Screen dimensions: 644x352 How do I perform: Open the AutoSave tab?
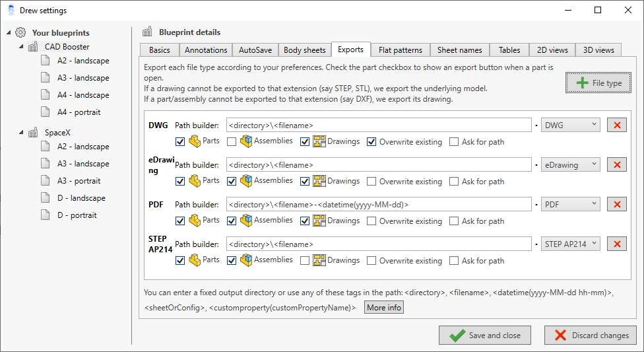click(255, 50)
